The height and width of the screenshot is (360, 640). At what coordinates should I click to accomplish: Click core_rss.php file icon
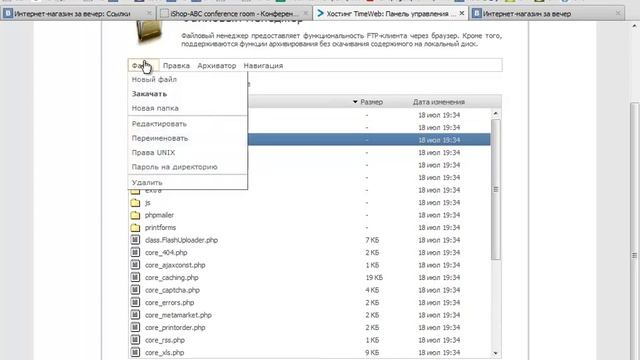[x=135, y=340]
